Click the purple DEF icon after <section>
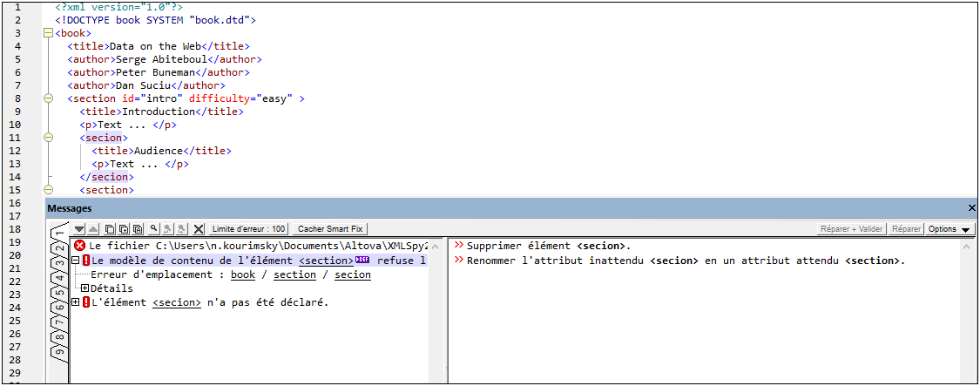This screenshot has width=980, height=386. tap(362, 261)
